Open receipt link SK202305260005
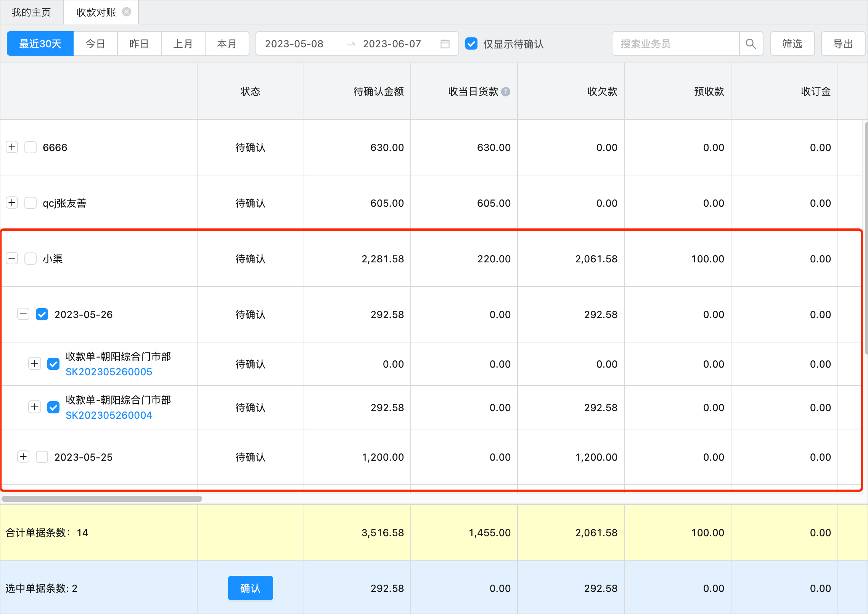 point(109,372)
